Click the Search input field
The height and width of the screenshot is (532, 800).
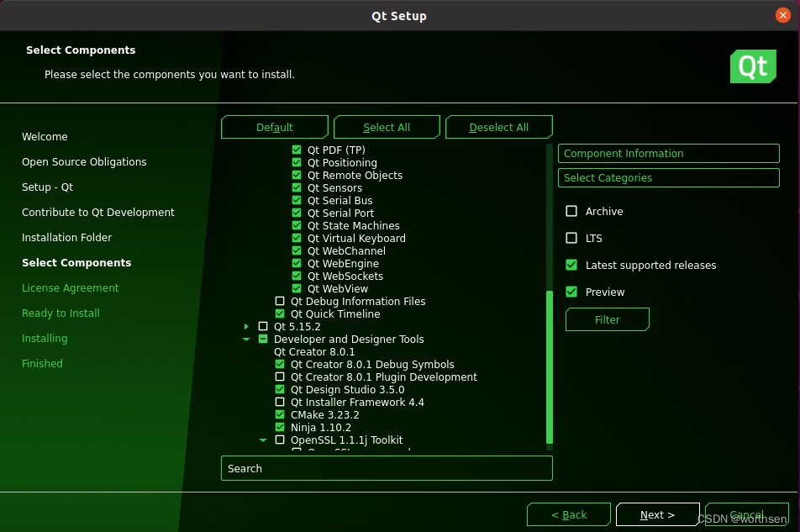coord(387,468)
